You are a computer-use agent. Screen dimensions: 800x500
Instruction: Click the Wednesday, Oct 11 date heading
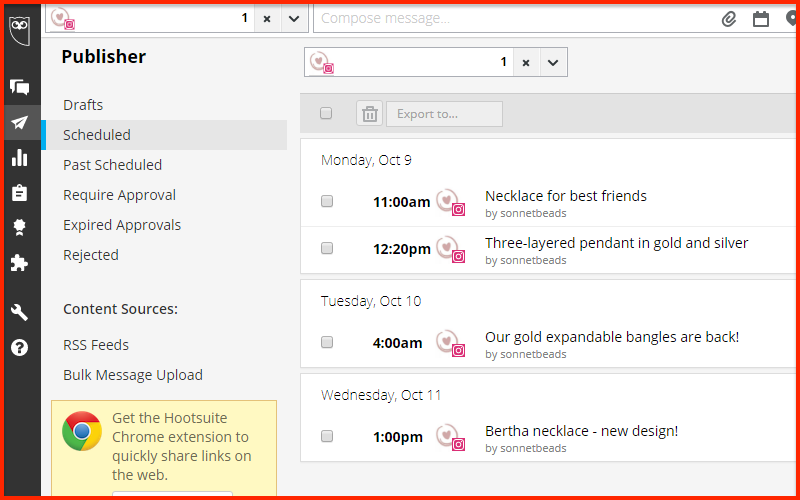381,395
